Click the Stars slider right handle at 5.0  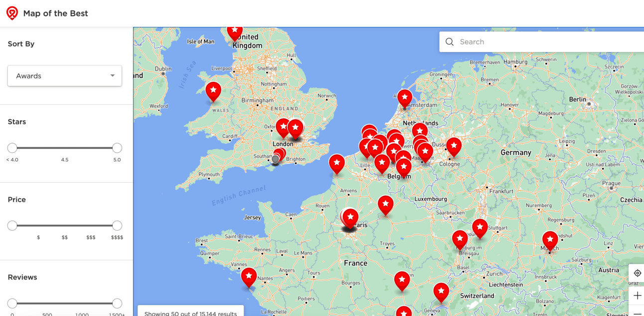click(x=117, y=148)
